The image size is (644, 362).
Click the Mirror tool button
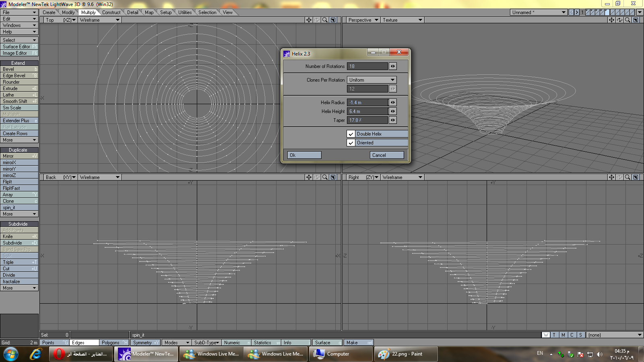(19, 156)
